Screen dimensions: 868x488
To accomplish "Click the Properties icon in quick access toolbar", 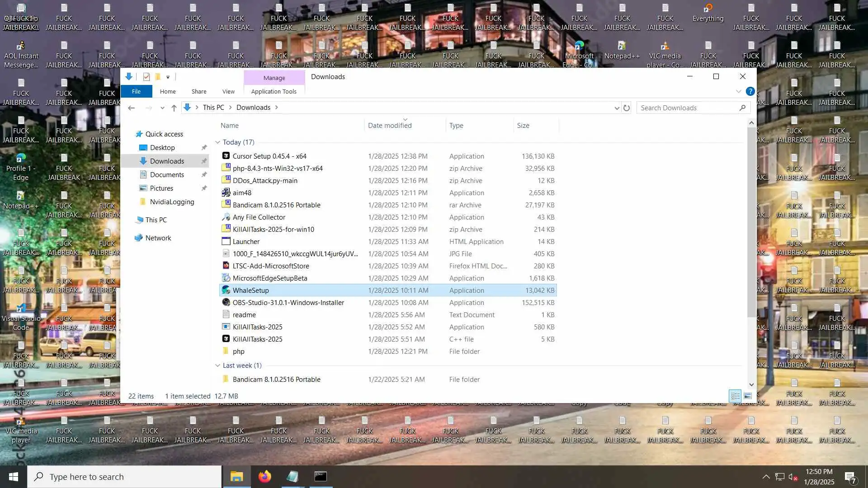I will [x=146, y=77].
